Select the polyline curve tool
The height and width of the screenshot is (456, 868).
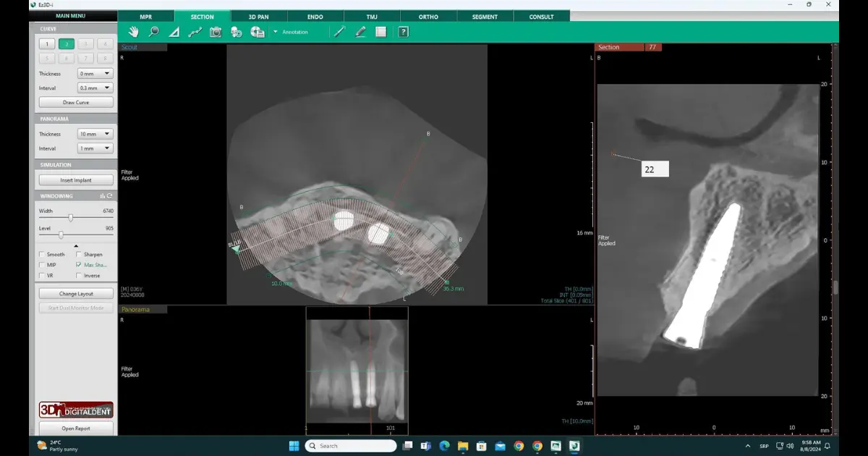click(x=195, y=32)
